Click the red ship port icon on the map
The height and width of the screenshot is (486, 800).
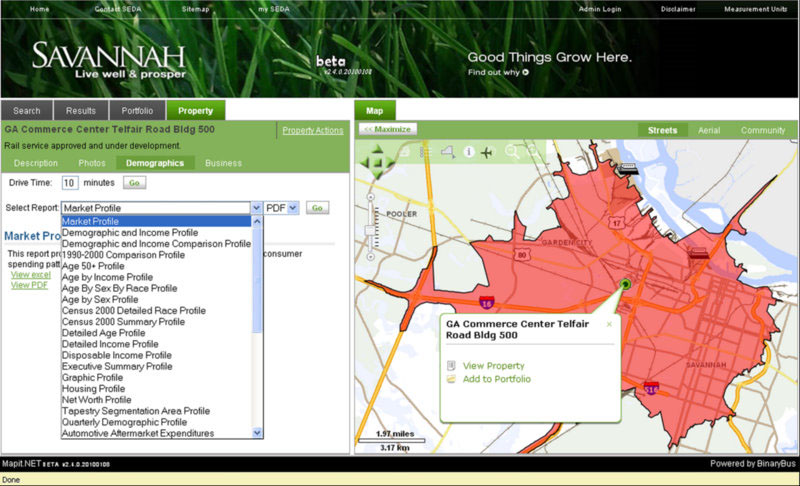[x=698, y=252]
